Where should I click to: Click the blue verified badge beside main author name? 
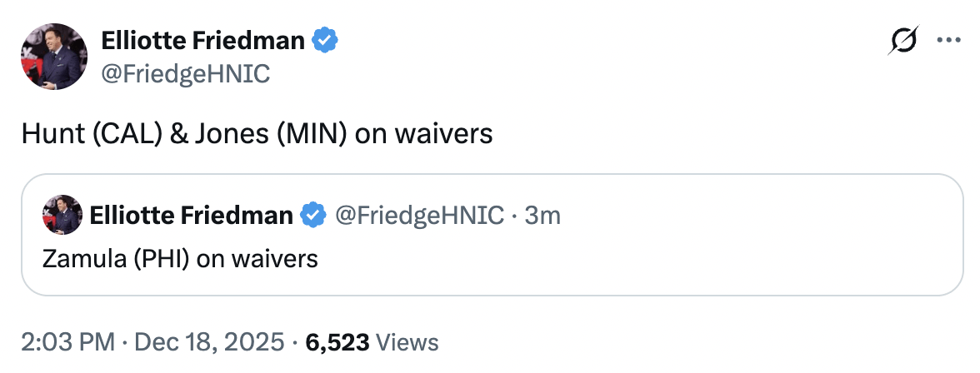(x=324, y=40)
